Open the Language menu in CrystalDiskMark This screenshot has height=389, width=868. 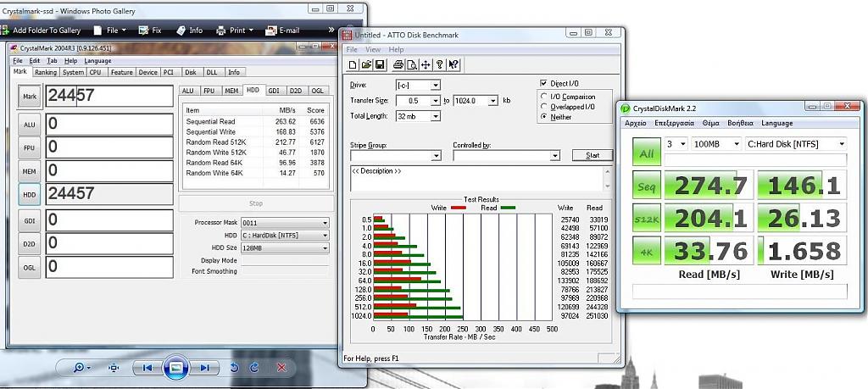click(776, 124)
